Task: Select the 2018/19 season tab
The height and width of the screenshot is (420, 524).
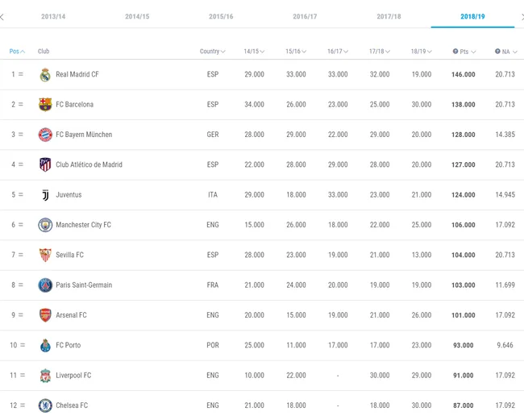Action: [472, 17]
